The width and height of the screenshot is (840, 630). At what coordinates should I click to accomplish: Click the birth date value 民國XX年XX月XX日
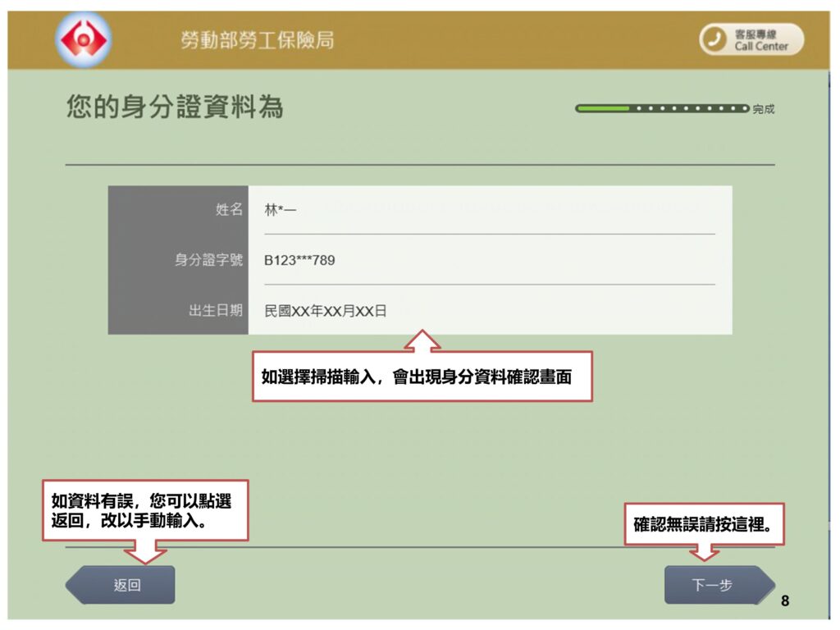[x=325, y=311]
